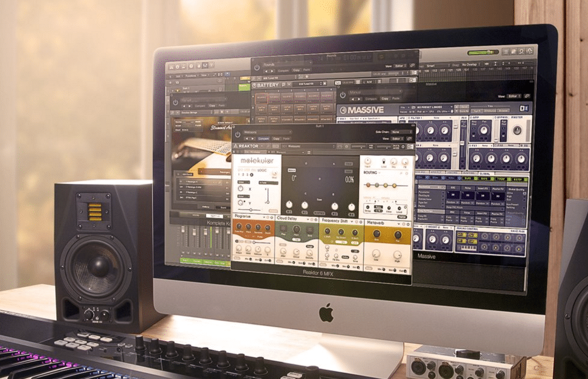This screenshot has width=588, height=379.
Task: Open the media Browsers icon in Logic's toolbar
Action: click(530, 51)
